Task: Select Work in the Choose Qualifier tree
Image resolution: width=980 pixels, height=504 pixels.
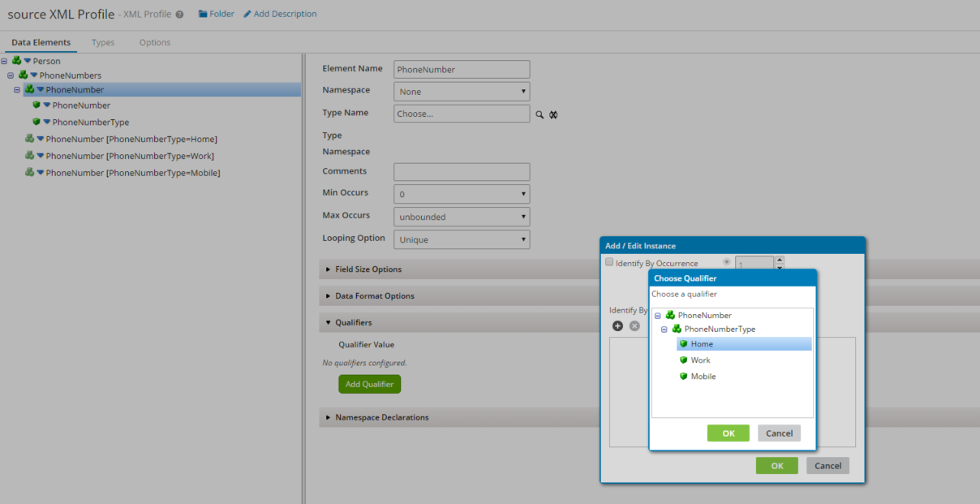Action: pyautogui.click(x=703, y=360)
